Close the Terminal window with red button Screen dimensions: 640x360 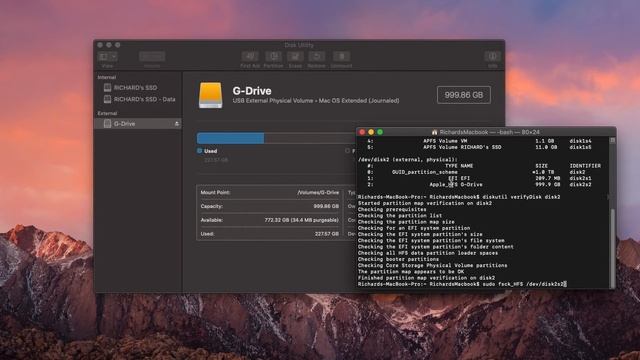[362, 132]
